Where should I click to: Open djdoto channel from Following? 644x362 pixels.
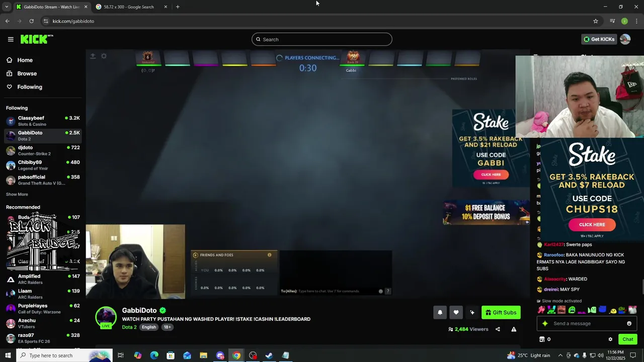pyautogui.click(x=43, y=151)
